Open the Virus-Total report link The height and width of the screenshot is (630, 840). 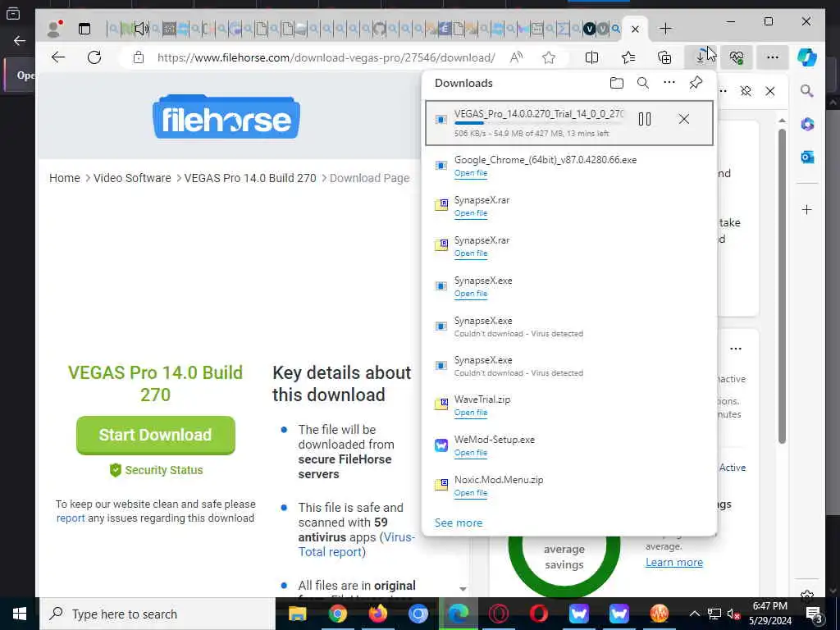point(357,545)
